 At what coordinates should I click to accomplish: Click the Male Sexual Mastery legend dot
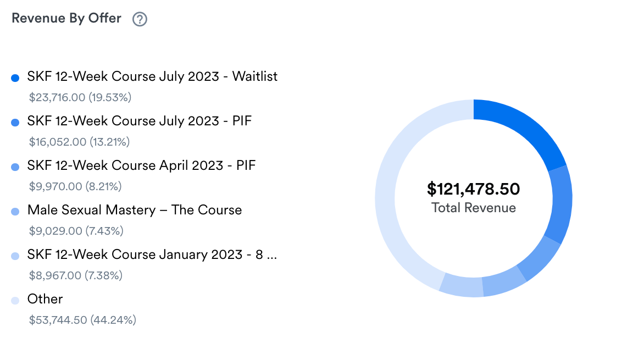point(15,212)
